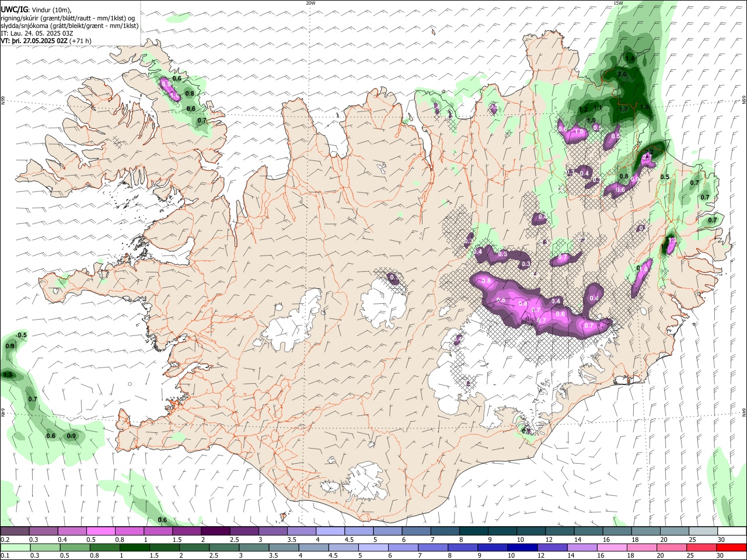
Task: Click the 'slydda/snjókoma' description line
Action: click(x=69, y=25)
